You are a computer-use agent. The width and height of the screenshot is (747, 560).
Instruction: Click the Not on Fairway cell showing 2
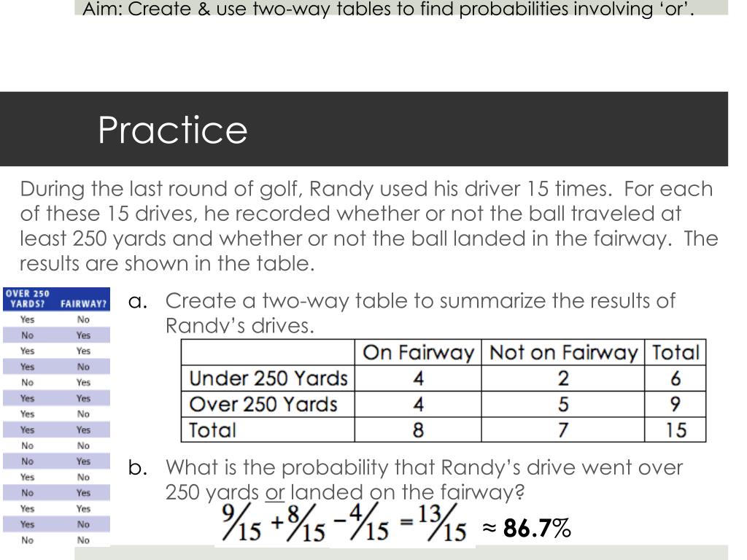pos(563,378)
